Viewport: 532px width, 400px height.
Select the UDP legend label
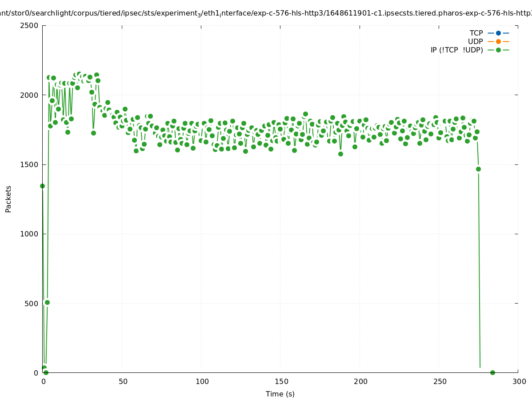tap(475, 41)
